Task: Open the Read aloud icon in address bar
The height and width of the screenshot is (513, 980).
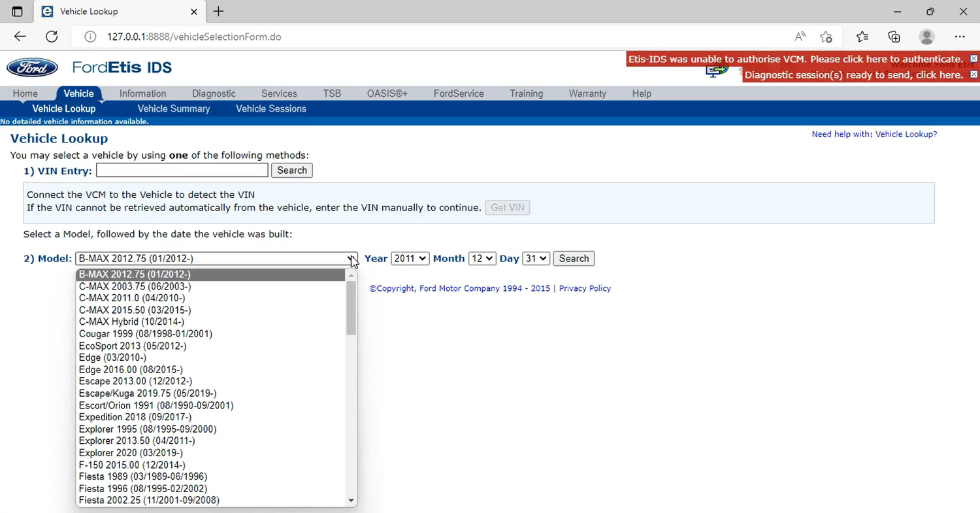Action: point(800,37)
